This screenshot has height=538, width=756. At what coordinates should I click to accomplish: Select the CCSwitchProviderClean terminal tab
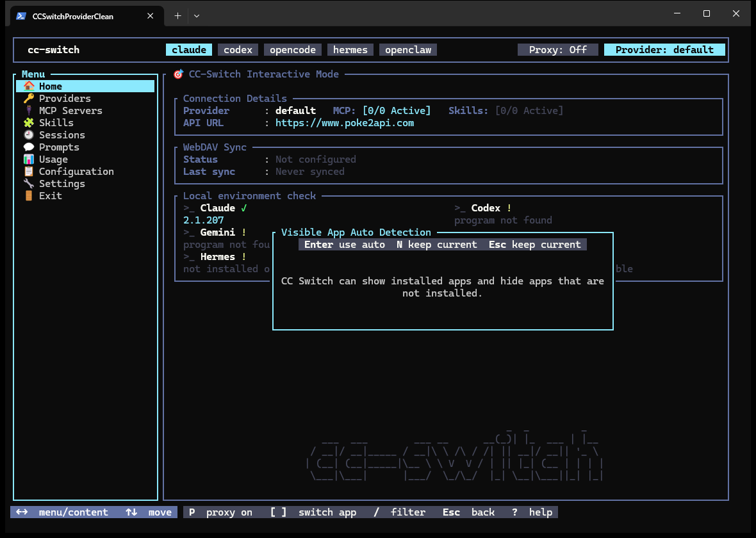pos(86,16)
